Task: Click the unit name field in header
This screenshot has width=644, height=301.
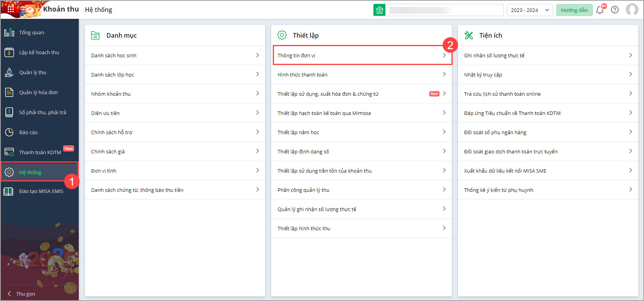Action: [x=444, y=10]
